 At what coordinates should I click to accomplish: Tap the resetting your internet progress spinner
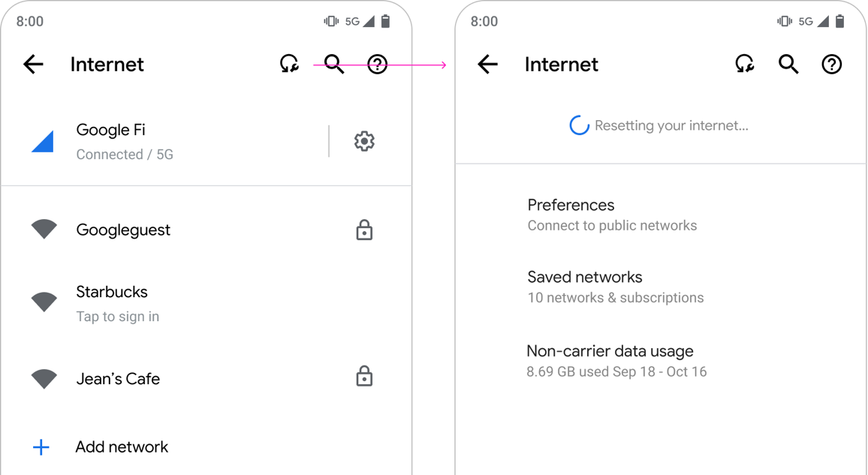[x=579, y=125]
